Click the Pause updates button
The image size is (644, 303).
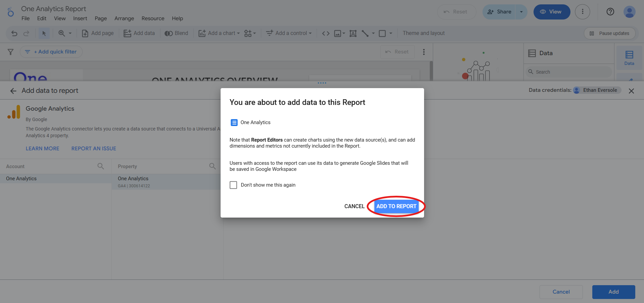pos(610,33)
